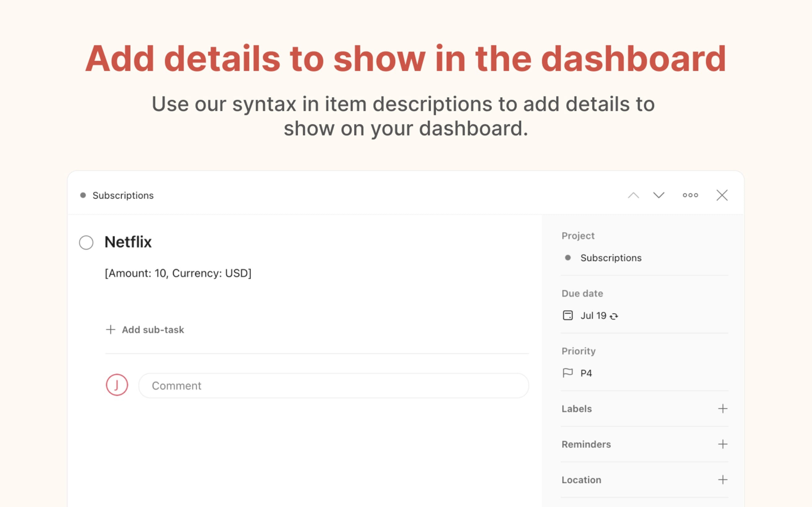The width and height of the screenshot is (812, 507).
Task: Click the recurring task icon beside the due date
Action: point(614,316)
